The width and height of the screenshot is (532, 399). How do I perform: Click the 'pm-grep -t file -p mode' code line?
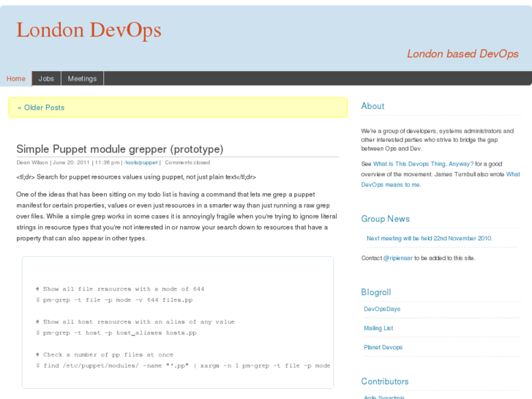pos(114,300)
